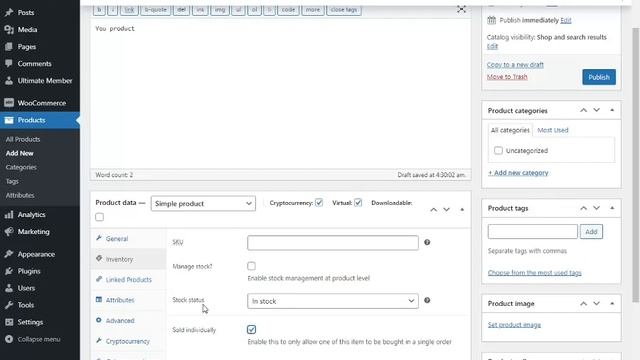Viewport: 640px width, 360px height.
Task: Check the Uncategorized category
Action: [x=498, y=151]
